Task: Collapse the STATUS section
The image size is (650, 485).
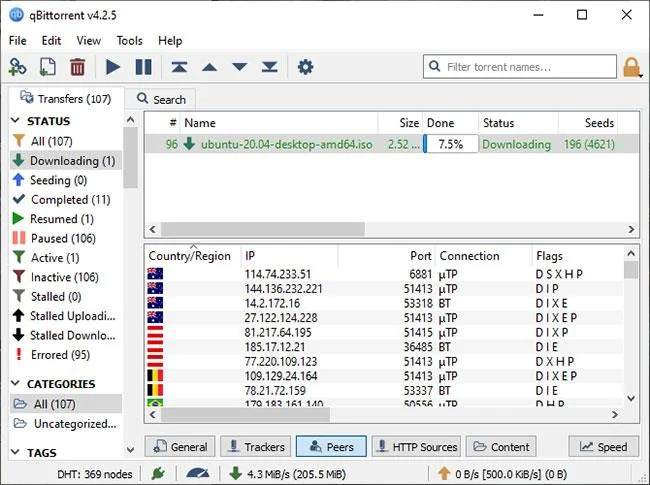Action: pyautogui.click(x=15, y=121)
